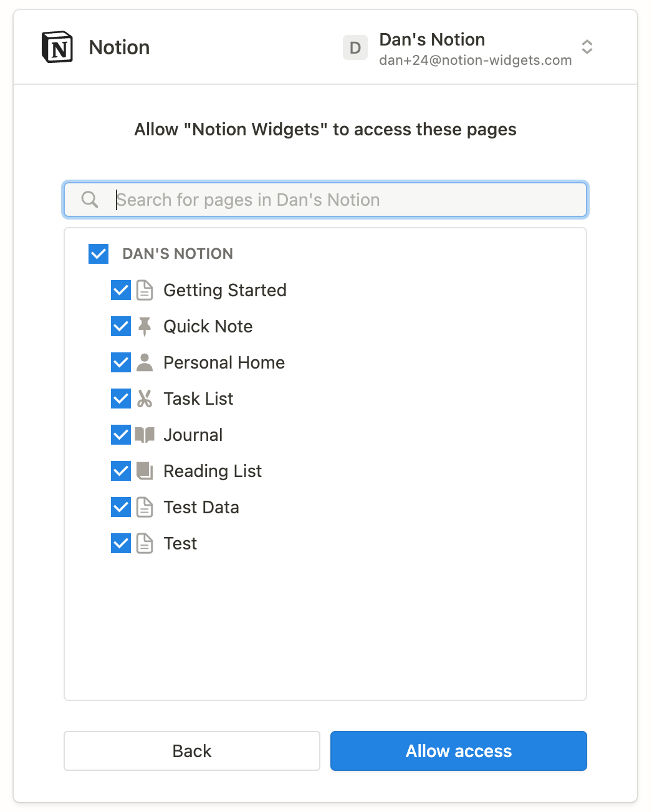Click the book icon beside Reading List
This screenshot has height=812, width=652.
click(144, 471)
